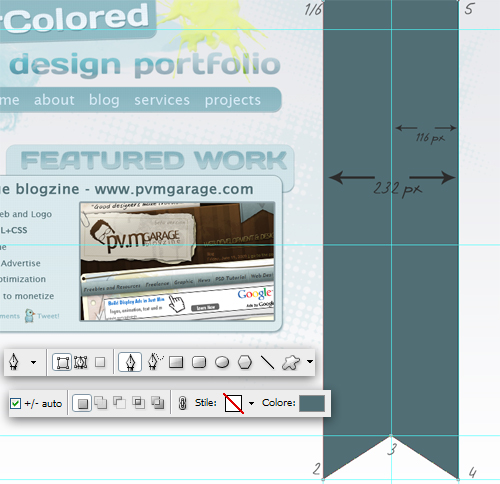Open the tool preset picker arrow
The width and height of the screenshot is (500, 484).
point(33,362)
